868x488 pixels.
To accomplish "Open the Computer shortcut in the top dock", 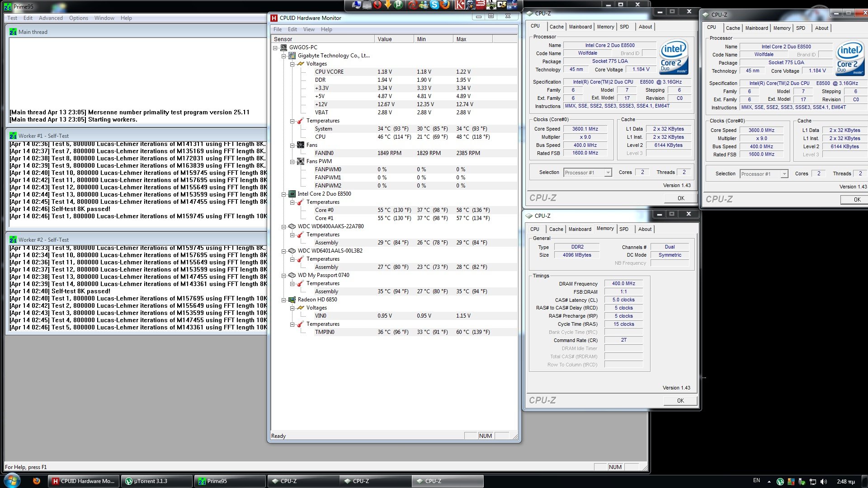I will [356, 5].
